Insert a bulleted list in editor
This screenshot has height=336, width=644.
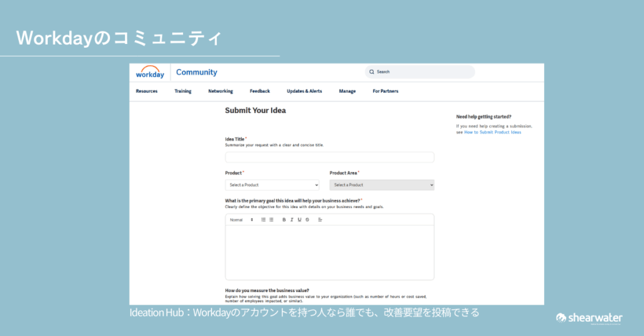click(x=271, y=220)
